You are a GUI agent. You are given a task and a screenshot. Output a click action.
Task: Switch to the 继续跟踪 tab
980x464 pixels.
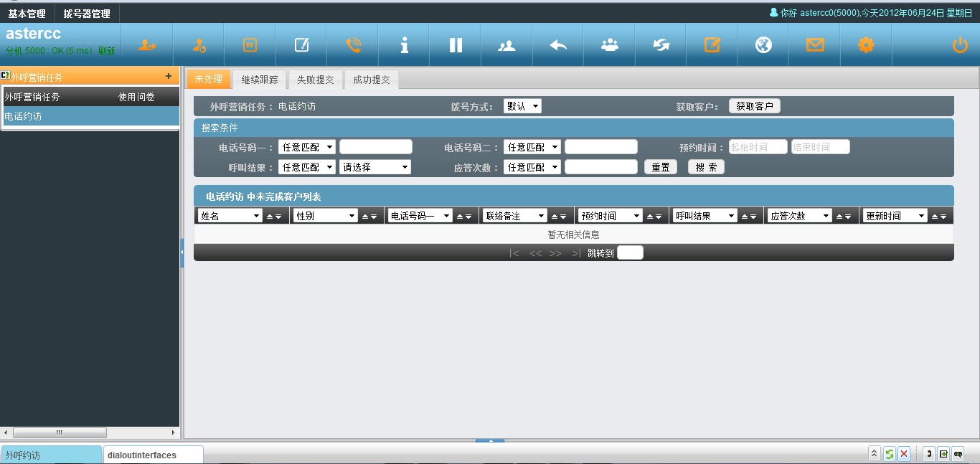coord(260,80)
